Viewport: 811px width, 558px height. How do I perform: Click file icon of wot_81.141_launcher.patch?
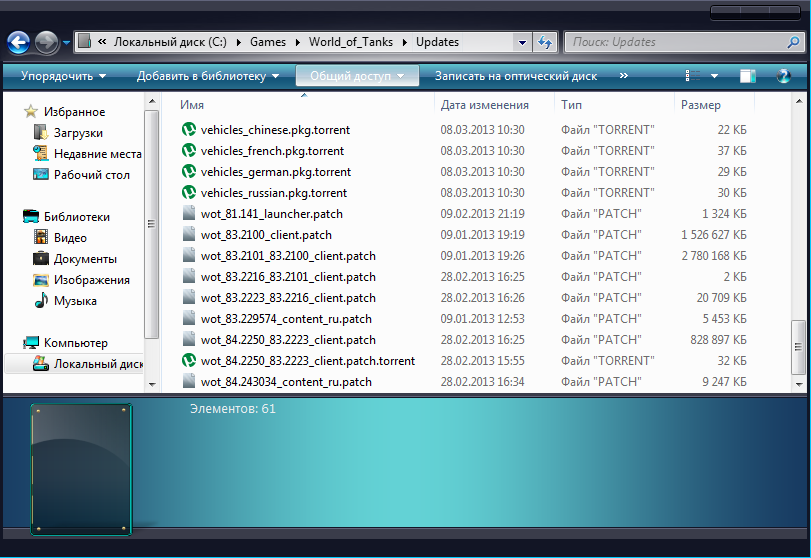coord(189,214)
